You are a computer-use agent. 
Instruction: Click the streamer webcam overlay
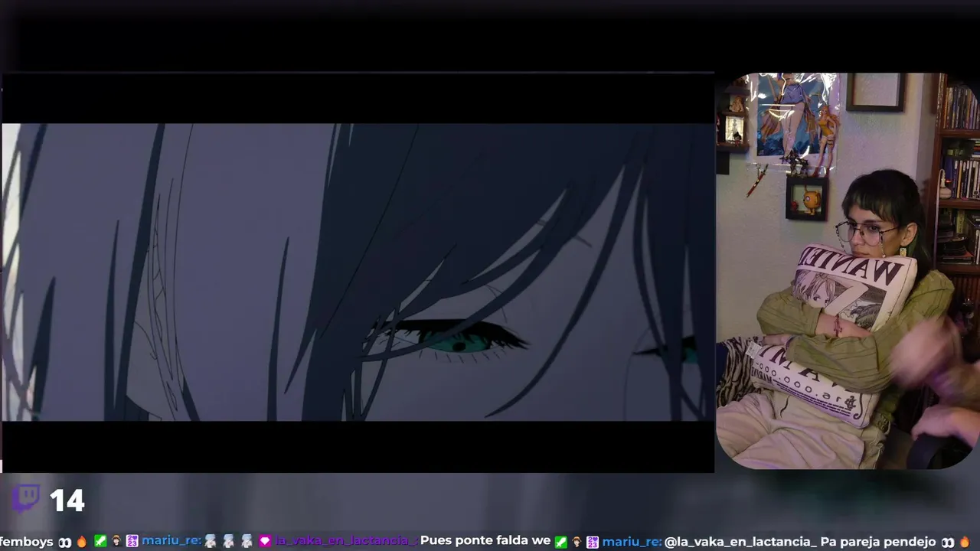(848, 271)
